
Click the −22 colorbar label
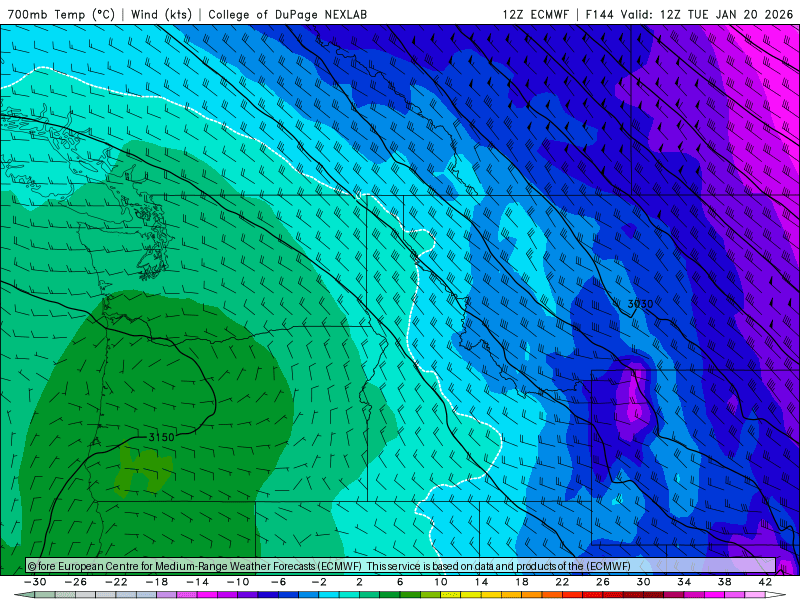click(x=116, y=582)
